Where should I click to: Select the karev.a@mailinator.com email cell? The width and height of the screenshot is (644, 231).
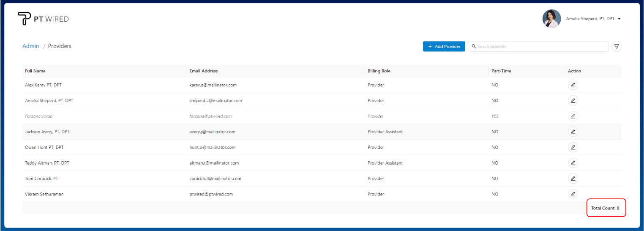(x=213, y=85)
